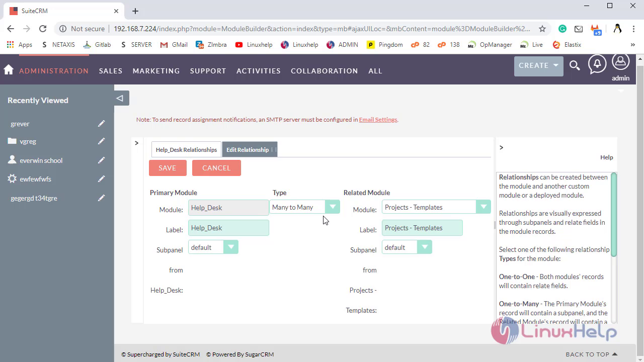The width and height of the screenshot is (644, 362).
Task: Click the SAVE button
Action: 168,168
